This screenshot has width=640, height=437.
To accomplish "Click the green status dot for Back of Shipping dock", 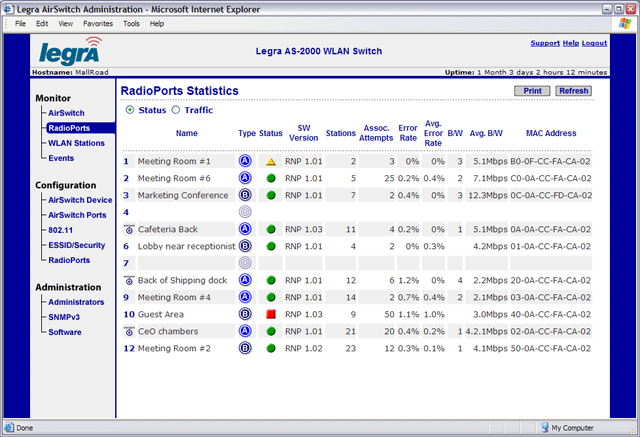I will pos(271,280).
